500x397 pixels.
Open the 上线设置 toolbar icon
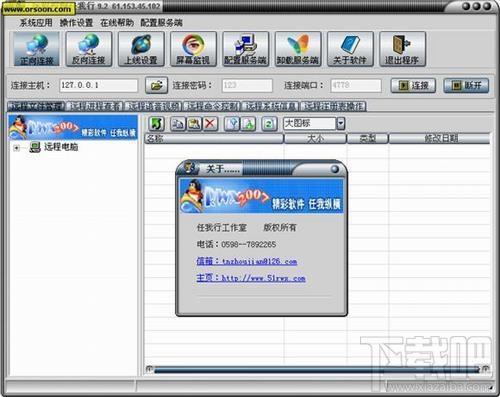[x=141, y=49]
